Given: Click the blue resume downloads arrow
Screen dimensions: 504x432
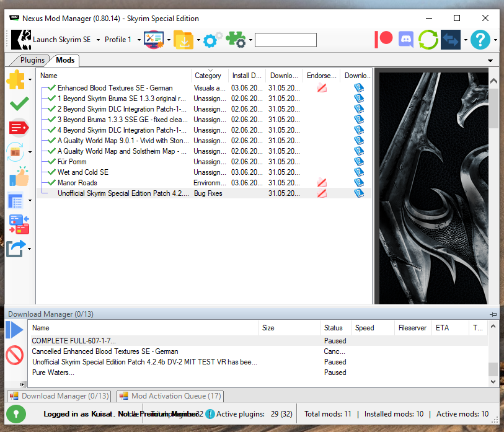Looking at the screenshot, I should click(15, 330).
